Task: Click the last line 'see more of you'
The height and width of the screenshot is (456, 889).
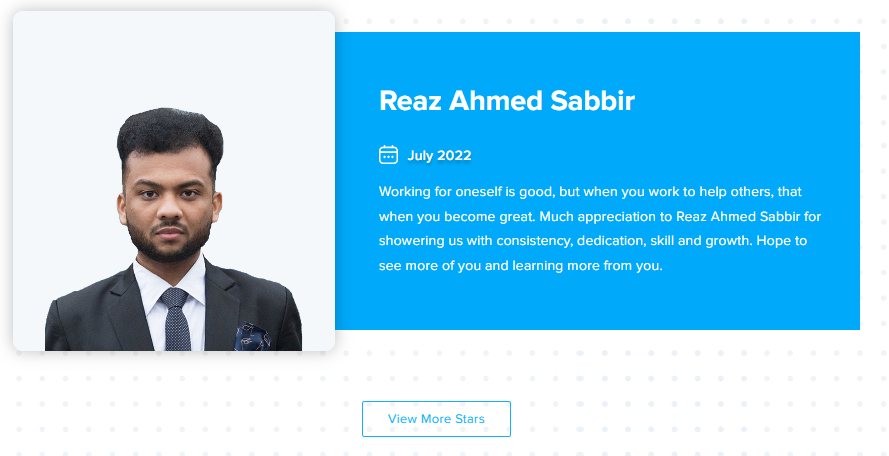Action: point(520,265)
